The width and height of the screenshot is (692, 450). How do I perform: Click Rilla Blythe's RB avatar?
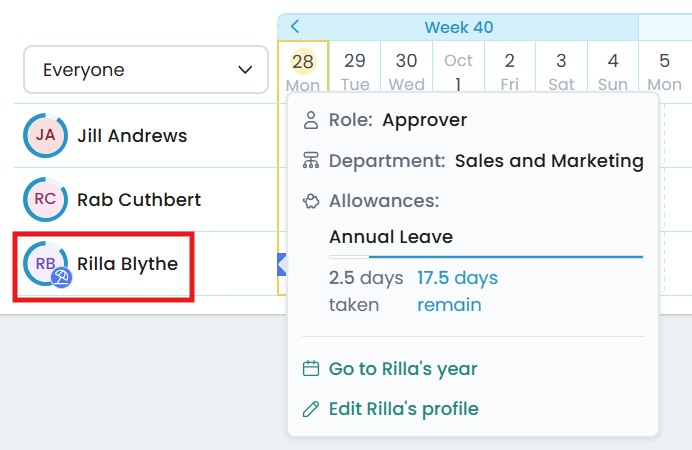click(x=45, y=263)
